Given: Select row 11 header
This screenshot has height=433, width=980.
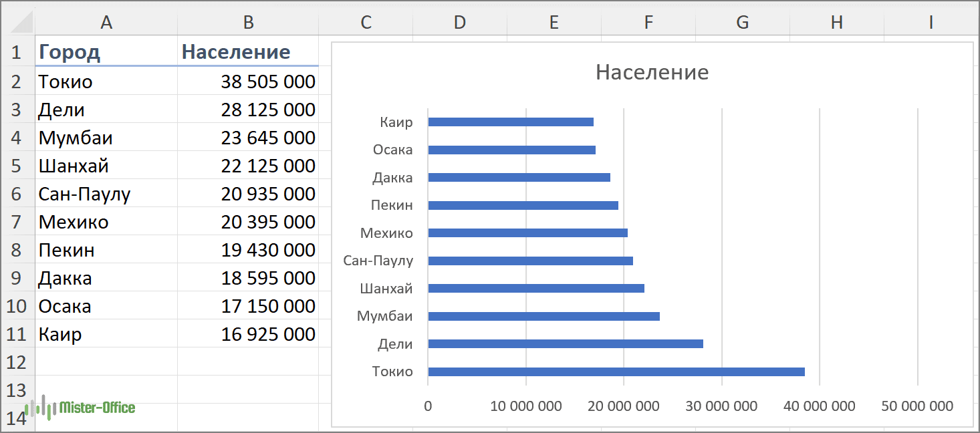Looking at the screenshot, I should point(18,333).
